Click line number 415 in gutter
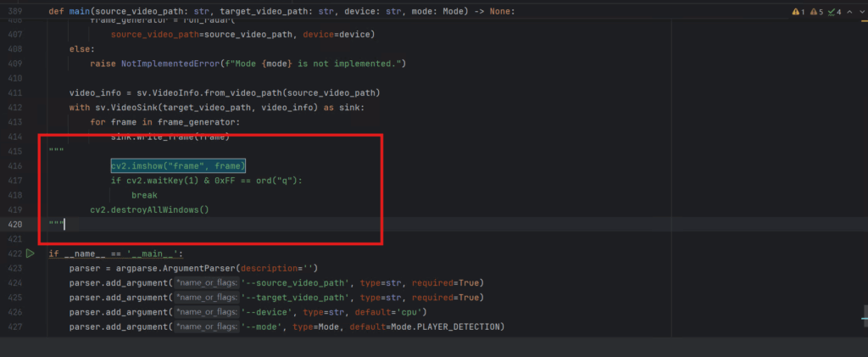868x357 pixels. coord(14,151)
